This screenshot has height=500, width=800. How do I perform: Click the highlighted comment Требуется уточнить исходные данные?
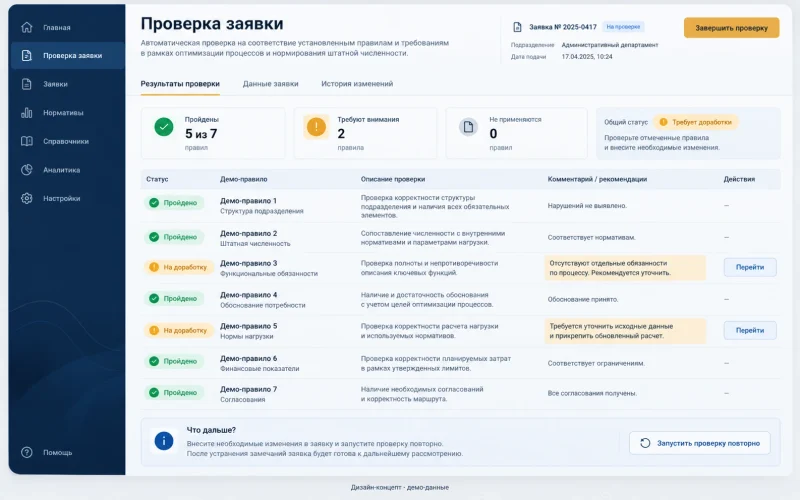coord(625,331)
